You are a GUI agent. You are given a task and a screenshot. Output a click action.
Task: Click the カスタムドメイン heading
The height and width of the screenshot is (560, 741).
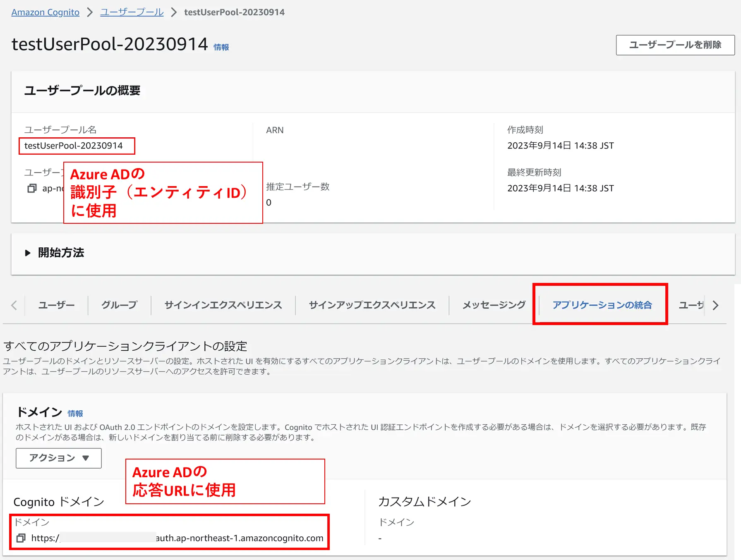[424, 502]
